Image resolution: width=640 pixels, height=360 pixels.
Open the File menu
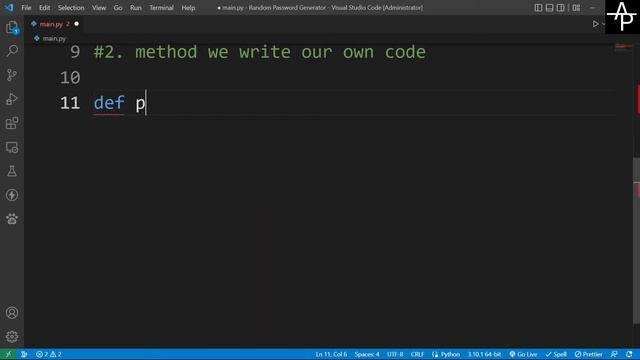(26, 8)
